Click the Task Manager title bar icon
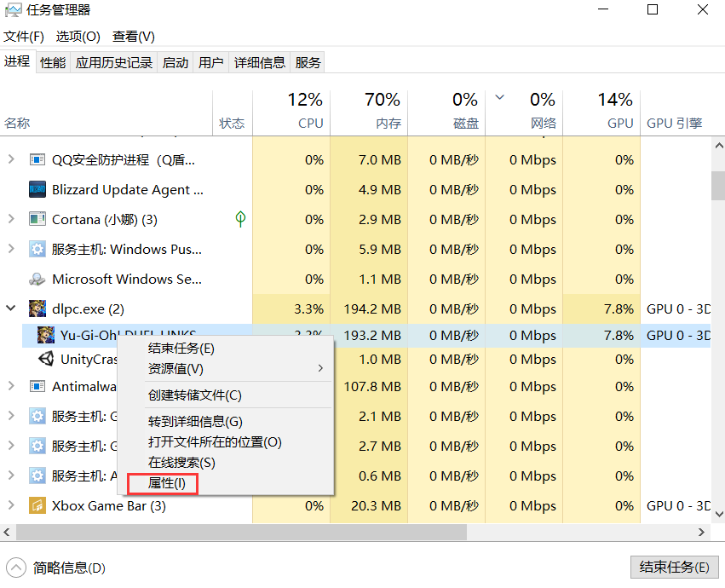This screenshot has width=725, height=588. tap(13, 9)
